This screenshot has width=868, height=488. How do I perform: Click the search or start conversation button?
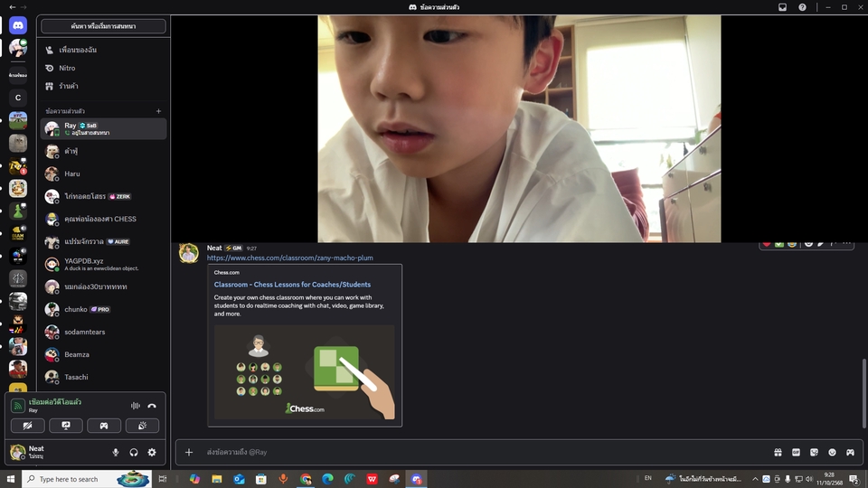click(x=103, y=26)
